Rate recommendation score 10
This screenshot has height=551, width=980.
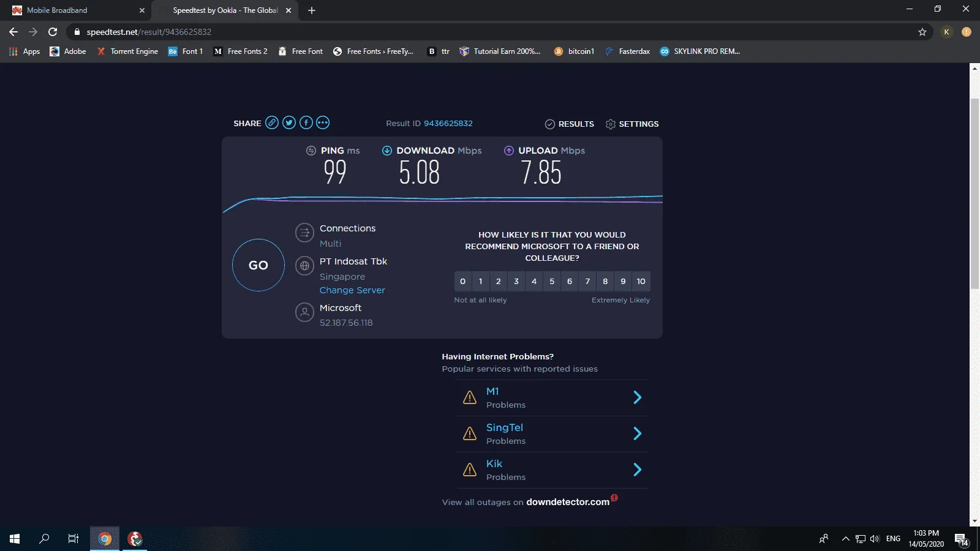[641, 281]
